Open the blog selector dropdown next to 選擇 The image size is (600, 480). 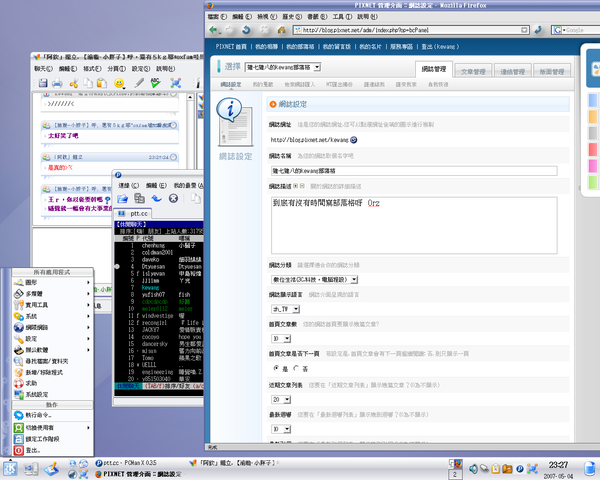click(x=282, y=67)
